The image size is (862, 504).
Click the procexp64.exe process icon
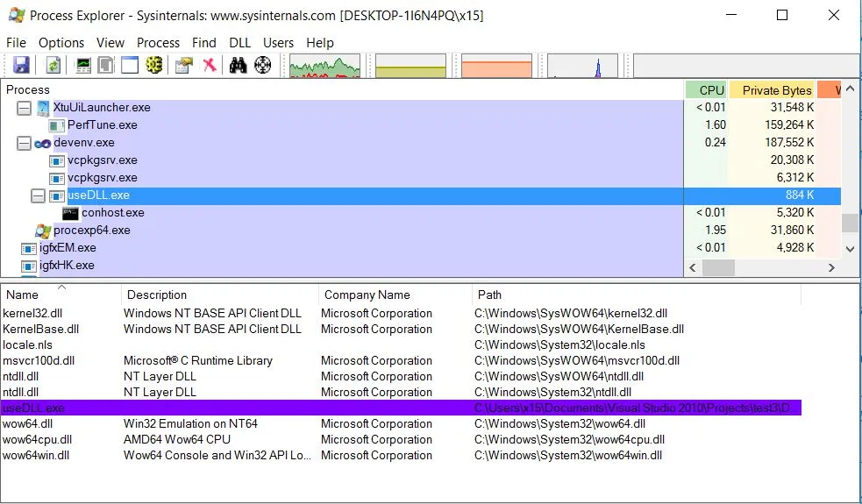click(43, 231)
